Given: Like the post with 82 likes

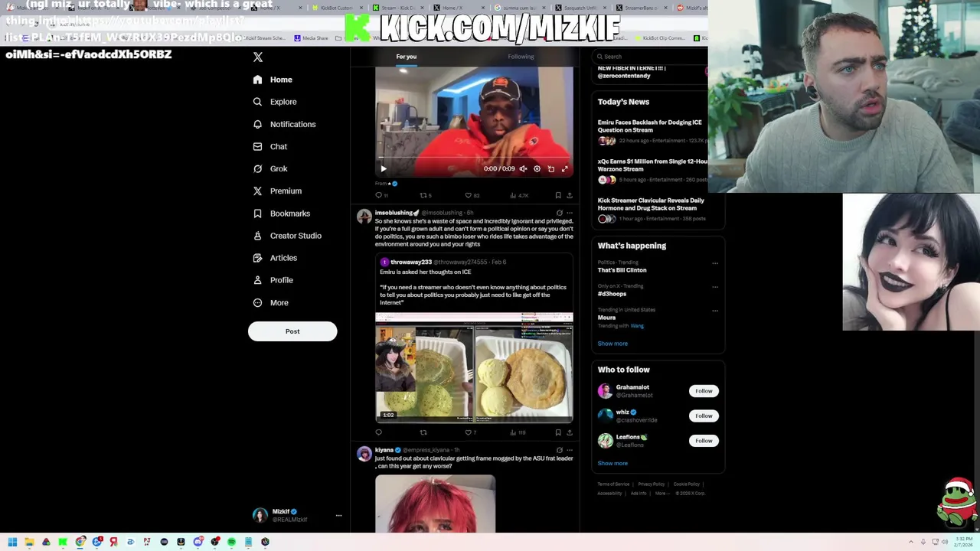Looking at the screenshot, I should (x=472, y=195).
